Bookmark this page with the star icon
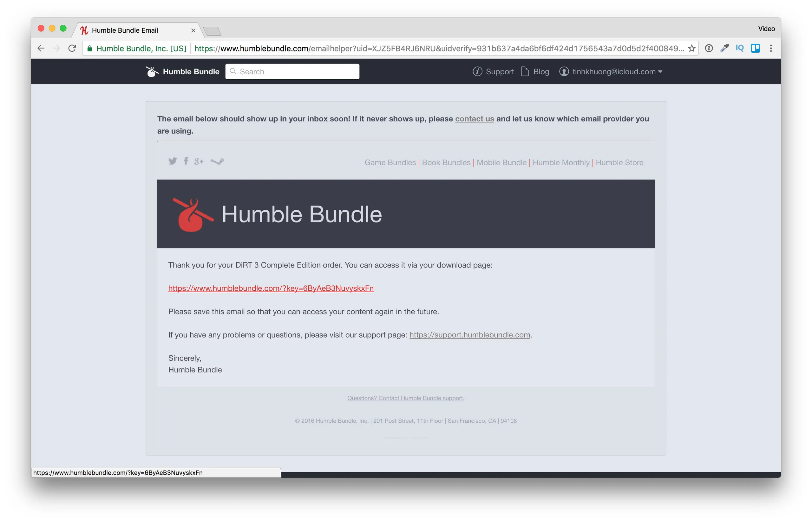Screen dimensions: 812x522 [x=691, y=48]
